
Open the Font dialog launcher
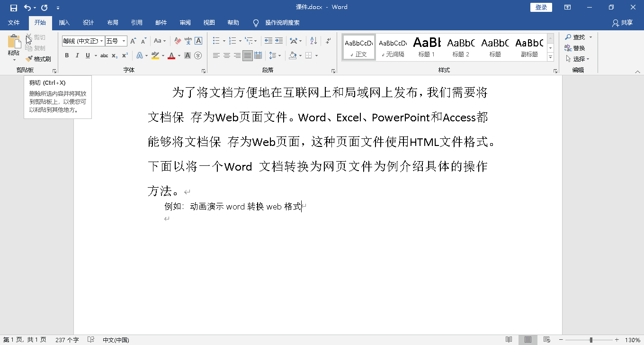[204, 71]
